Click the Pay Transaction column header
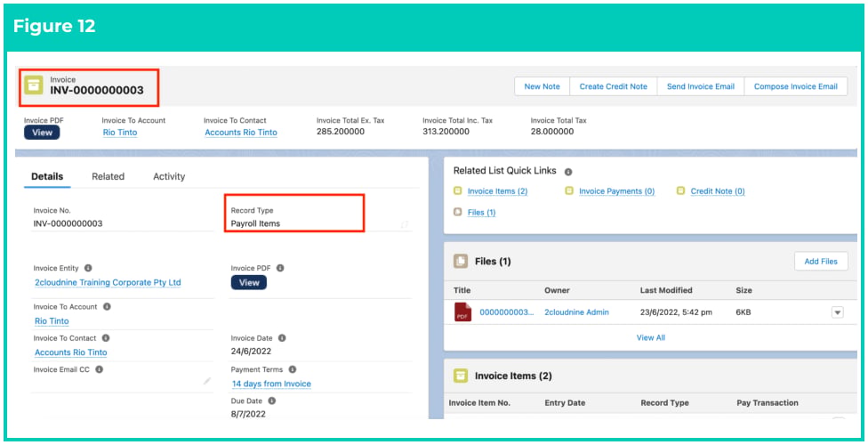The image size is (868, 445). tap(768, 403)
